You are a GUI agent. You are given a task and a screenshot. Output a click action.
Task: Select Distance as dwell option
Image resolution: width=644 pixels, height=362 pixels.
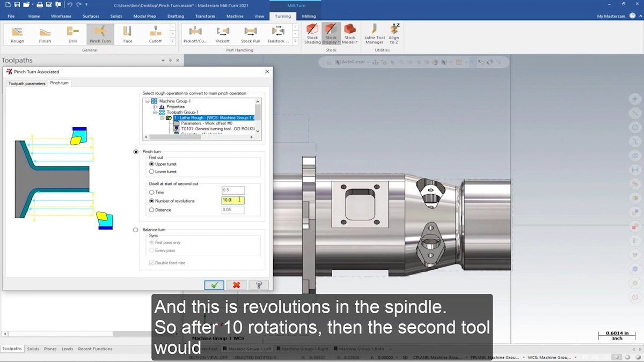pyautogui.click(x=152, y=210)
